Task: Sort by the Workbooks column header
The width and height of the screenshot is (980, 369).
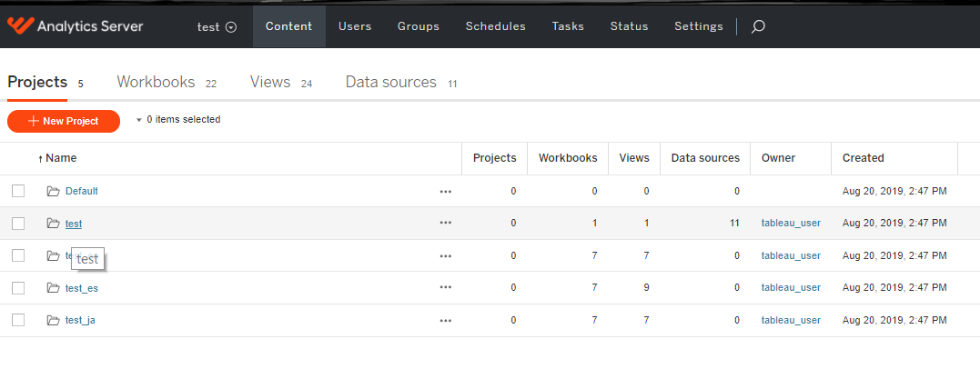Action: pos(568,158)
